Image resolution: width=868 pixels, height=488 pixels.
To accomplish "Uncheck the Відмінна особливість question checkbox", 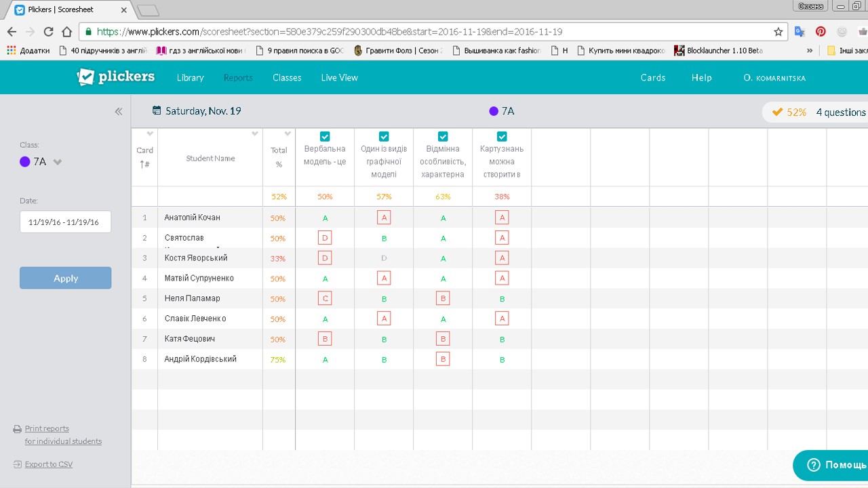I will coord(443,136).
